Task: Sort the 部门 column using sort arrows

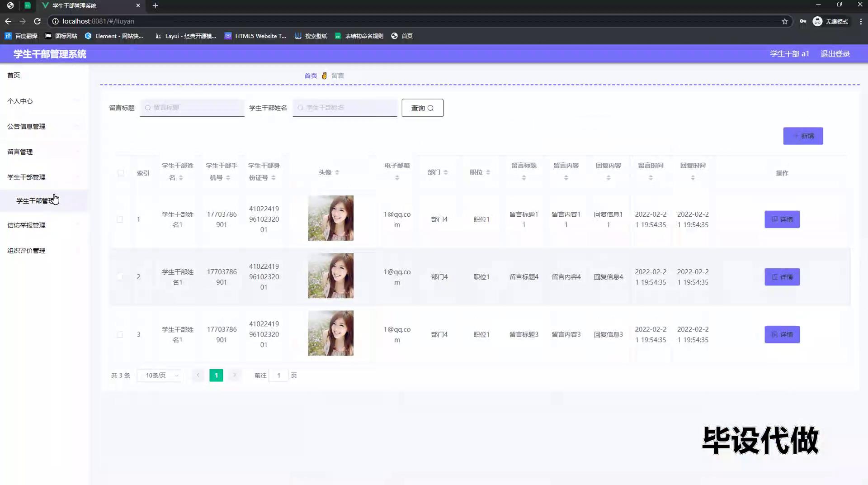Action: pos(446,172)
